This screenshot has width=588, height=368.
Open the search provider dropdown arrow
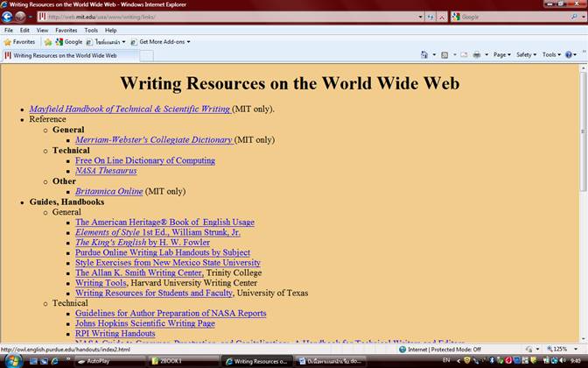(x=583, y=17)
